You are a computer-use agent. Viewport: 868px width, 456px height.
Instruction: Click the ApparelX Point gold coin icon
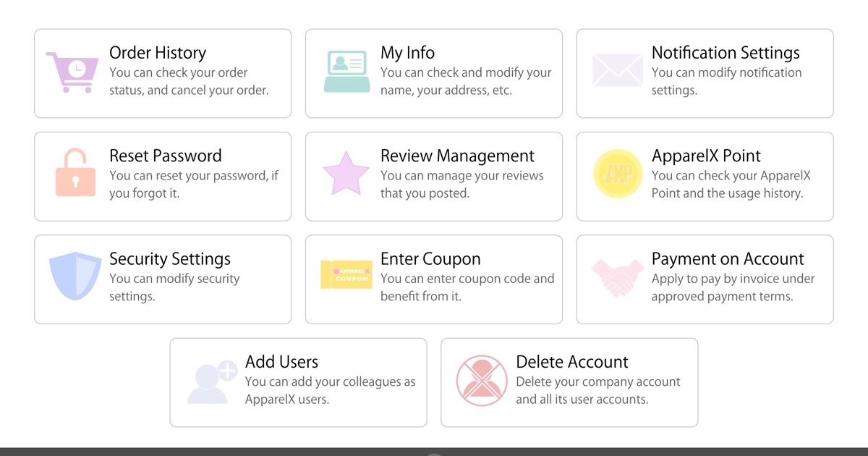[618, 174]
